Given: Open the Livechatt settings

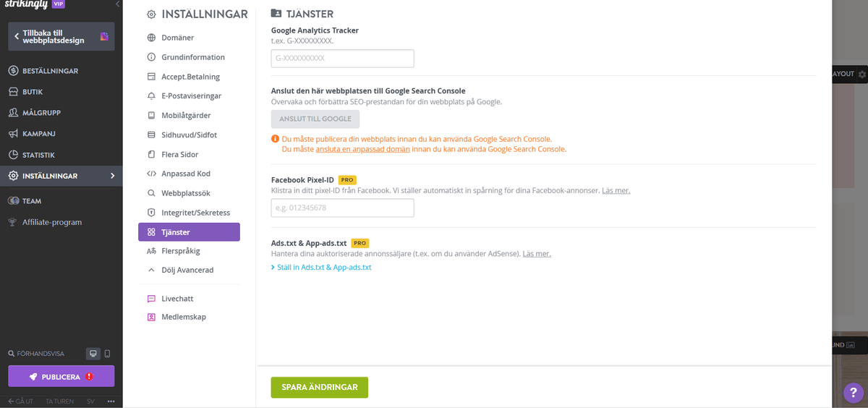Looking at the screenshot, I should [x=176, y=298].
